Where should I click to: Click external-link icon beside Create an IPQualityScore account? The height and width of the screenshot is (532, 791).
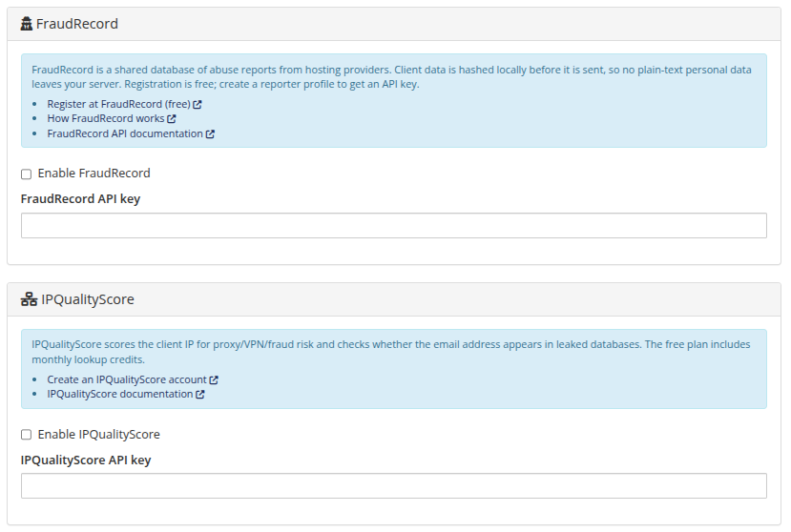coord(214,379)
